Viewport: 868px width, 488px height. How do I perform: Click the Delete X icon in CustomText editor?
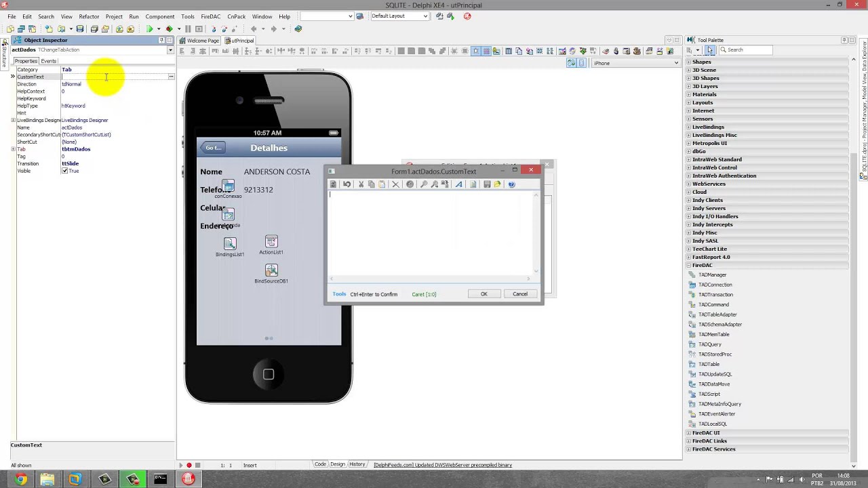[395, 184]
